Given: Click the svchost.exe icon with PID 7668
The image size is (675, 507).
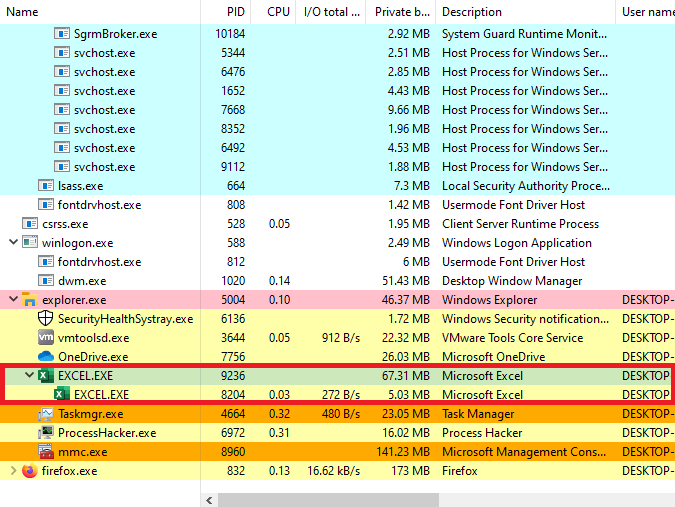Looking at the screenshot, I should (62, 110).
